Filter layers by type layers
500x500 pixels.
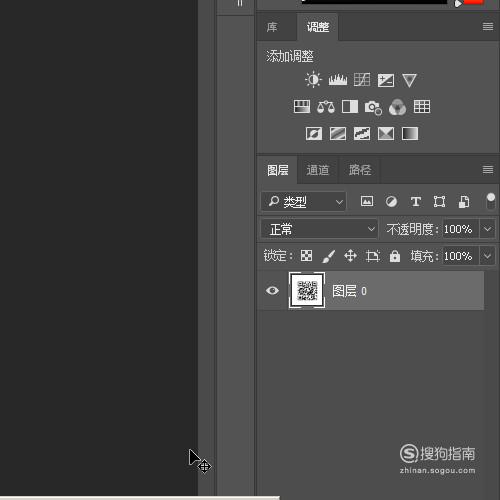[x=416, y=201]
